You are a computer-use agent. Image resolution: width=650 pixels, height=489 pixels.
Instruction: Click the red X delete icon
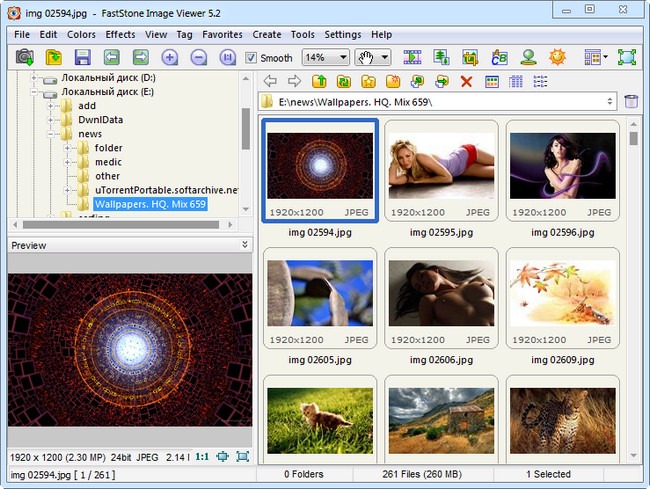(x=466, y=81)
